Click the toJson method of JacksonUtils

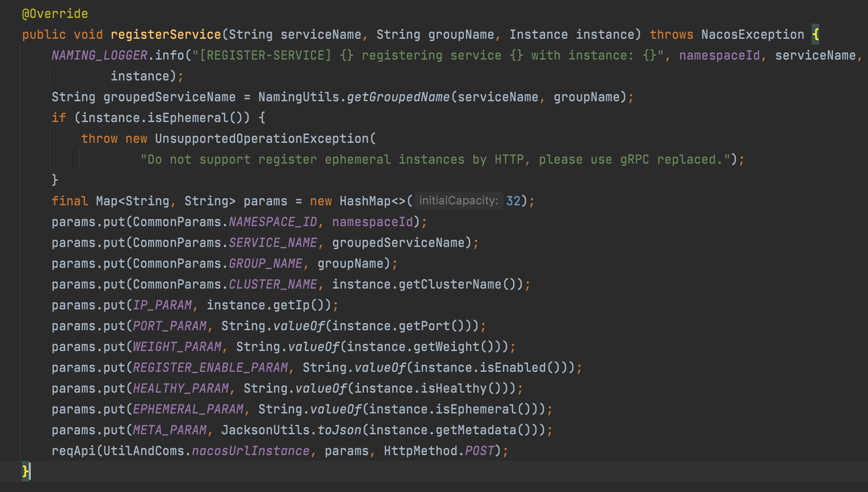click(x=339, y=430)
